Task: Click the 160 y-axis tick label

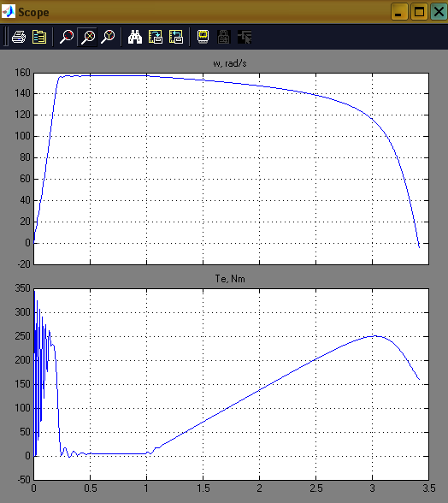Action: (x=22, y=73)
